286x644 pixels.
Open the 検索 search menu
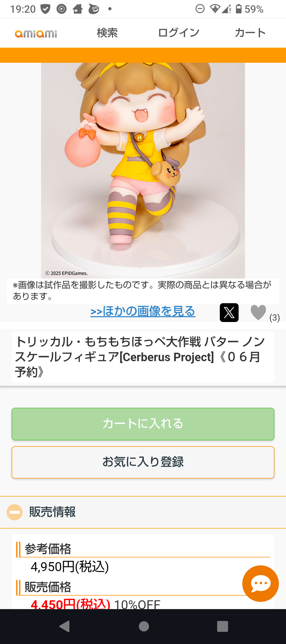pos(107,33)
